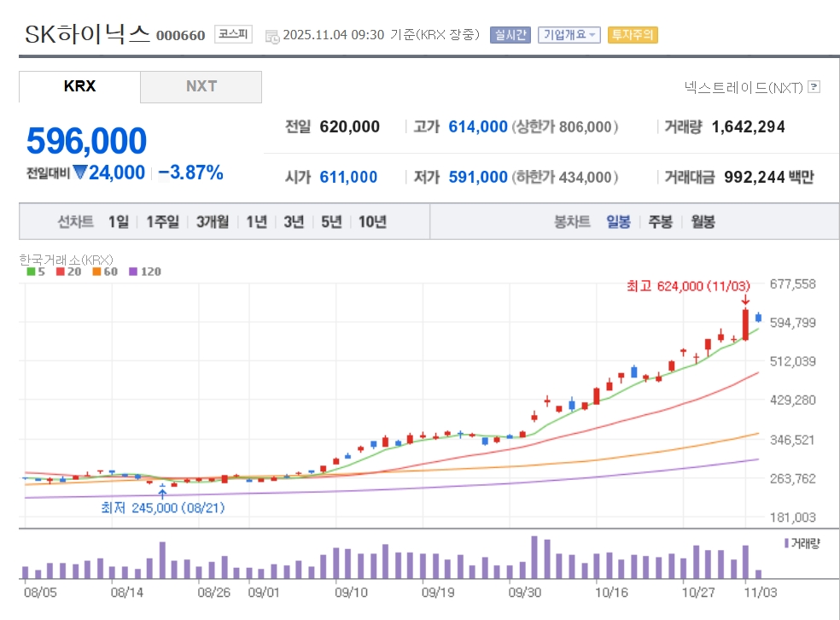
Task: Click the red arrow marking the 624,000 high
Action: (745, 299)
